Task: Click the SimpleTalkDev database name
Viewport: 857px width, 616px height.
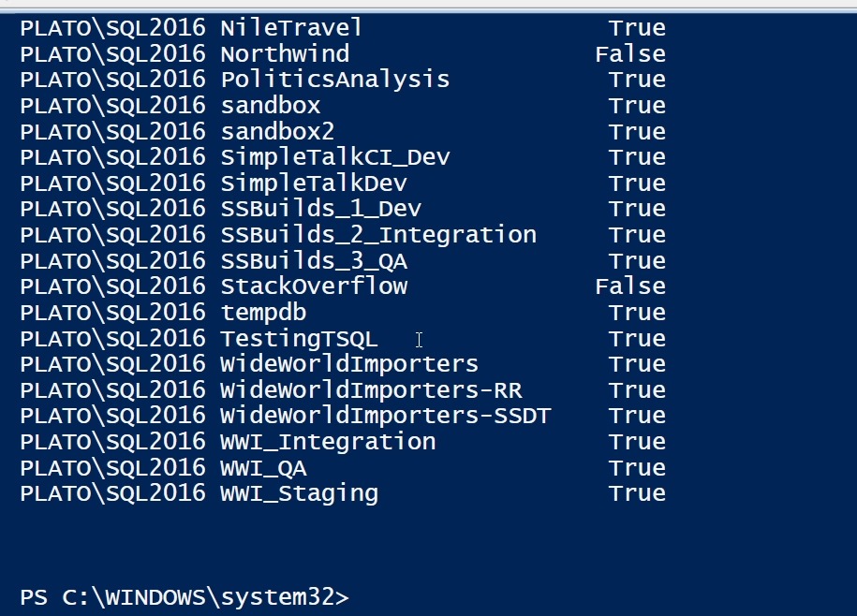Action: click(x=314, y=183)
